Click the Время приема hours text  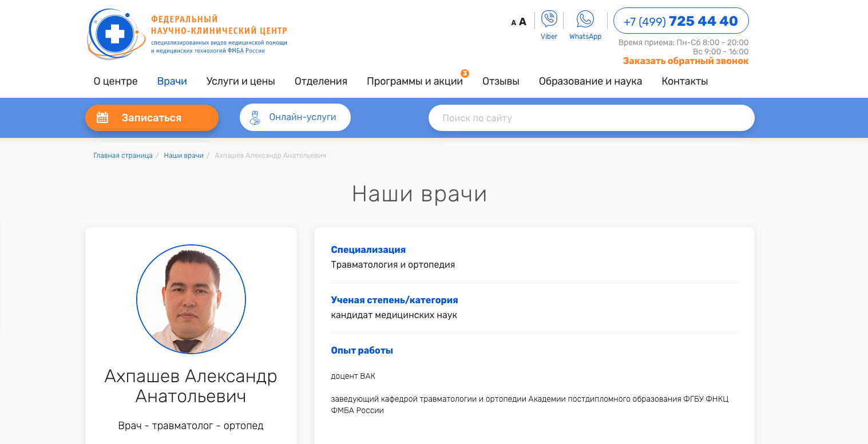[x=684, y=47]
